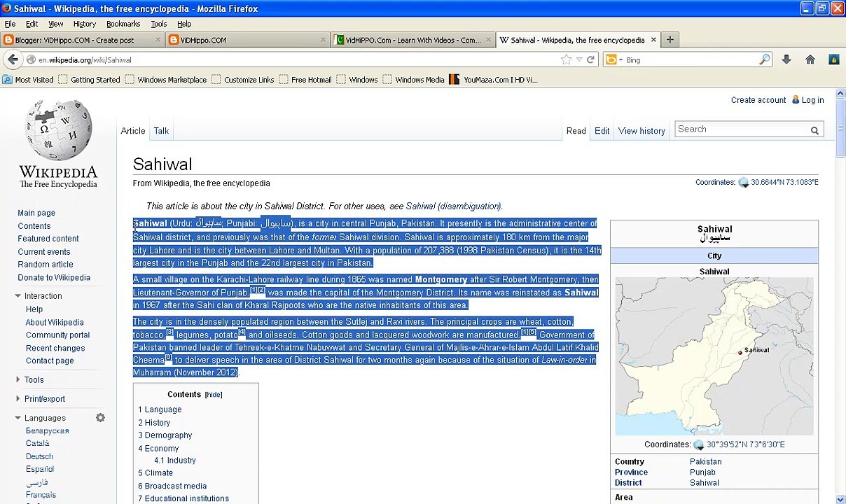Open Sahiwal (disambiguation) link
This screenshot has height=504, width=846.
tap(453, 206)
